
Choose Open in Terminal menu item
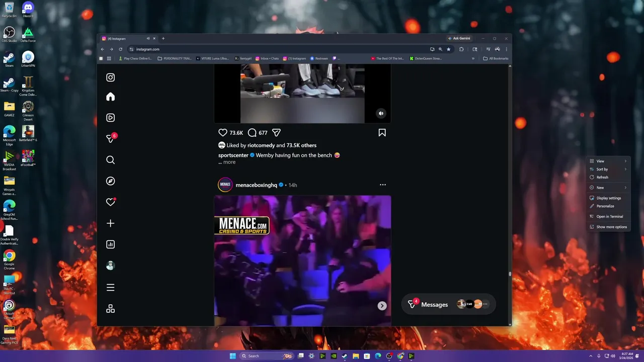coord(608,216)
